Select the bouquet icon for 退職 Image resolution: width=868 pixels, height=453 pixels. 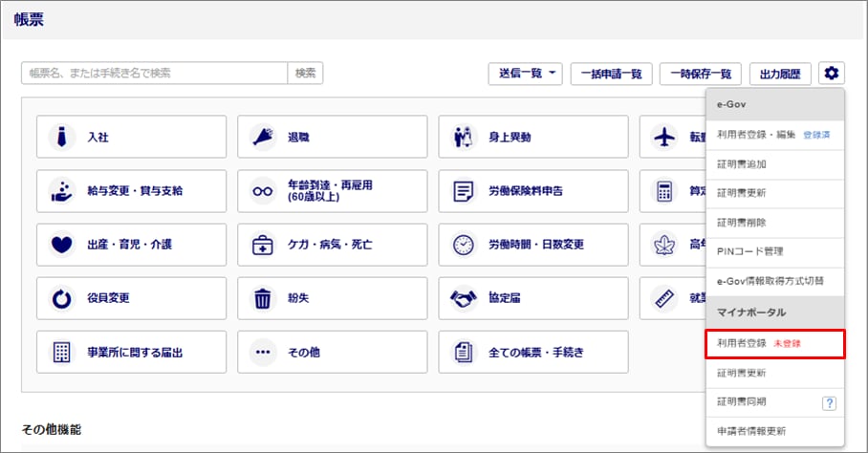(263, 137)
